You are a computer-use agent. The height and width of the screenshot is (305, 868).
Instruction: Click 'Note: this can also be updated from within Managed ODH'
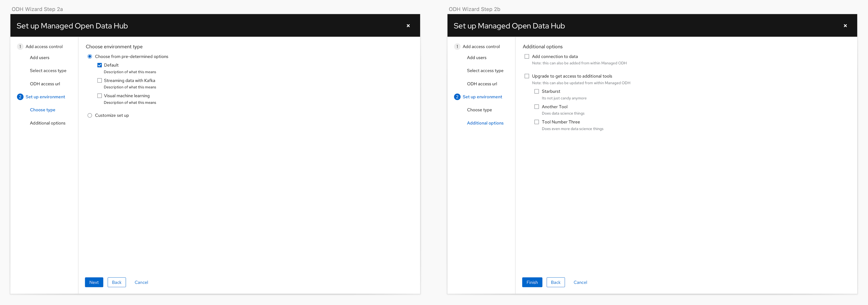click(x=581, y=83)
